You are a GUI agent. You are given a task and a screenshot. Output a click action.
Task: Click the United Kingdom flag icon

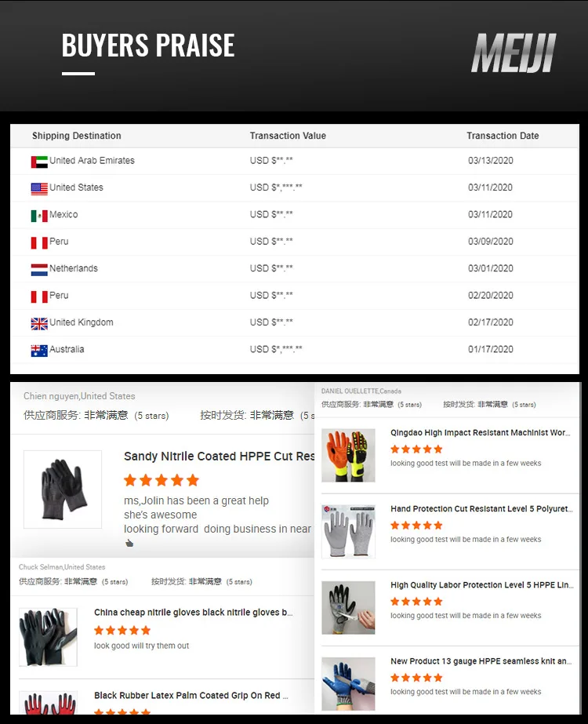39,324
